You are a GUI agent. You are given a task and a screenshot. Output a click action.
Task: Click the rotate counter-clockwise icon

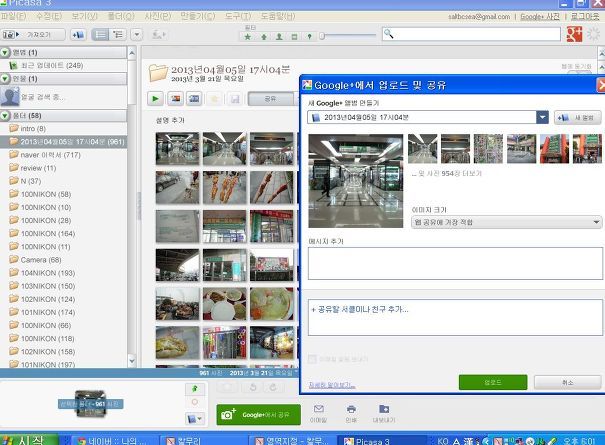pyautogui.click(x=253, y=387)
